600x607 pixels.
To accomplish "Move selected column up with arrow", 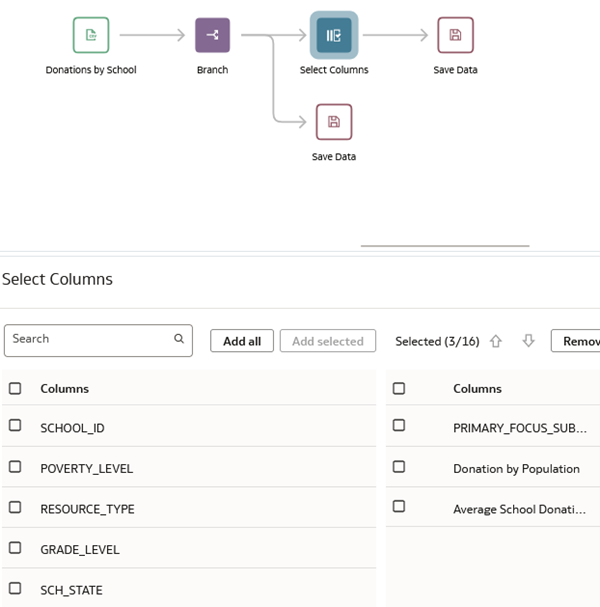I will 496,341.
